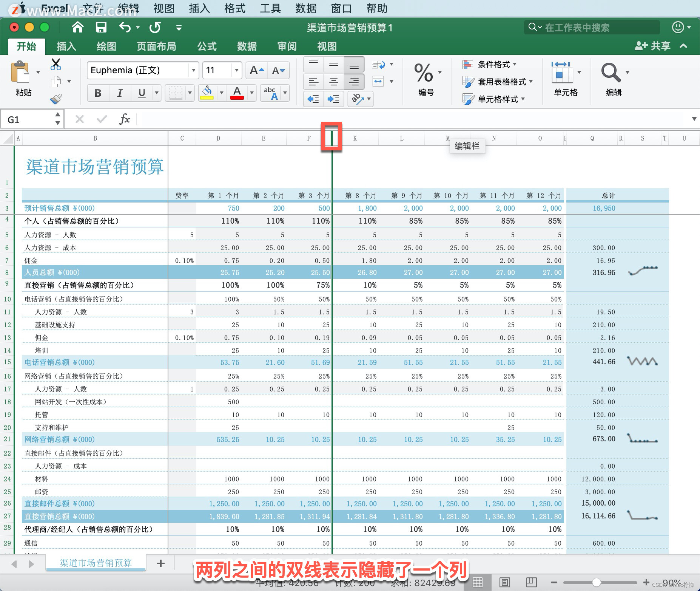Increase indent icon
The image size is (700, 591).
tap(333, 99)
